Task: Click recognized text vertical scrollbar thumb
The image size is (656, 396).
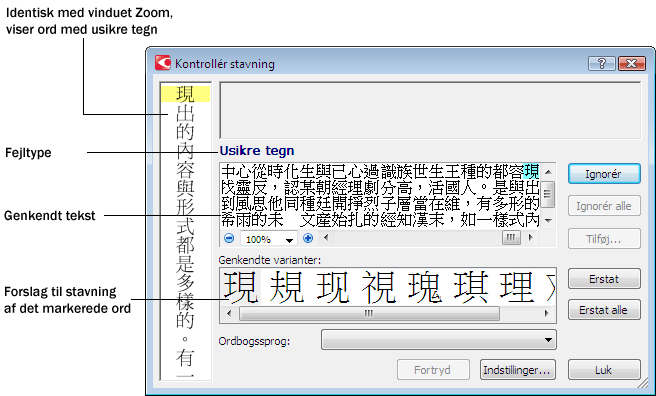Action: click(x=548, y=194)
